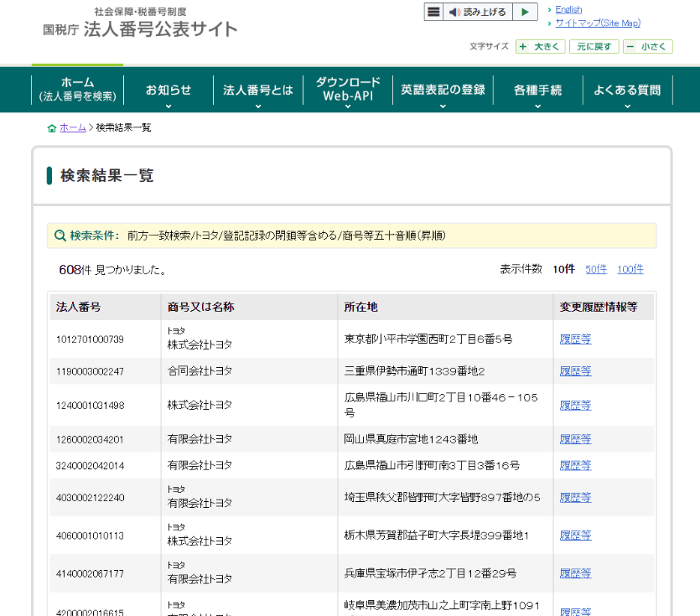Open 履歴等 for 3240002042014
The image size is (700, 616).
click(575, 466)
